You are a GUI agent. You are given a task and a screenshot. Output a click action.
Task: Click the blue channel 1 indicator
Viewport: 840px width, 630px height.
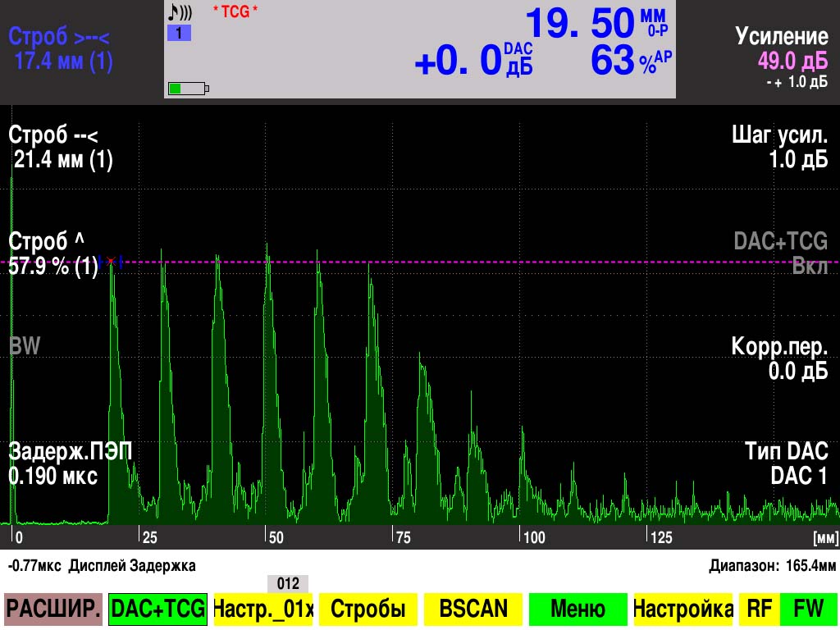(x=179, y=34)
